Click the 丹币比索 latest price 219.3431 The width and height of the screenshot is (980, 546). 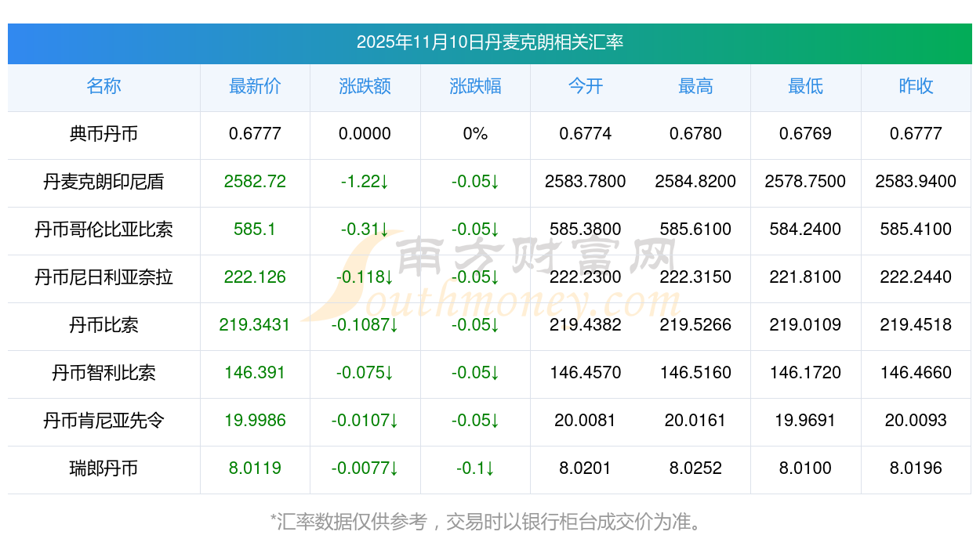(255, 325)
